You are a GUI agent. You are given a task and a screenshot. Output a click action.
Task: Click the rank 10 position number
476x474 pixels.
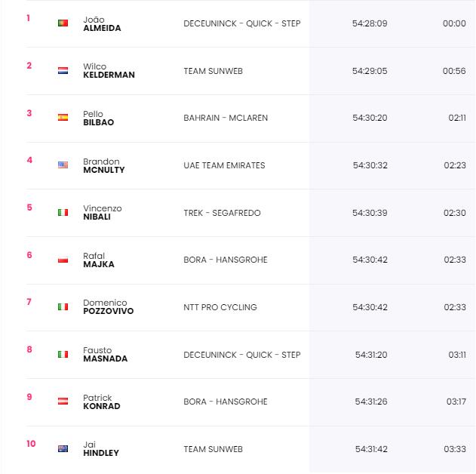31,444
